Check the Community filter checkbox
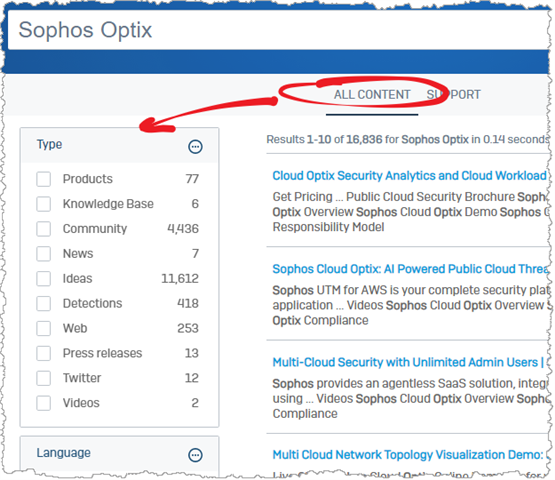Image resolution: width=555 pixels, height=480 pixels. 44,229
